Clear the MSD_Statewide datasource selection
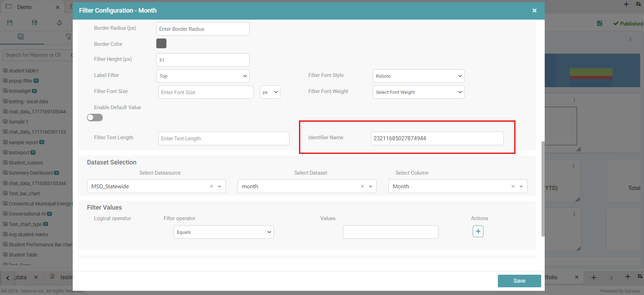This screenshot has height=295, width=644. point(211,187)
